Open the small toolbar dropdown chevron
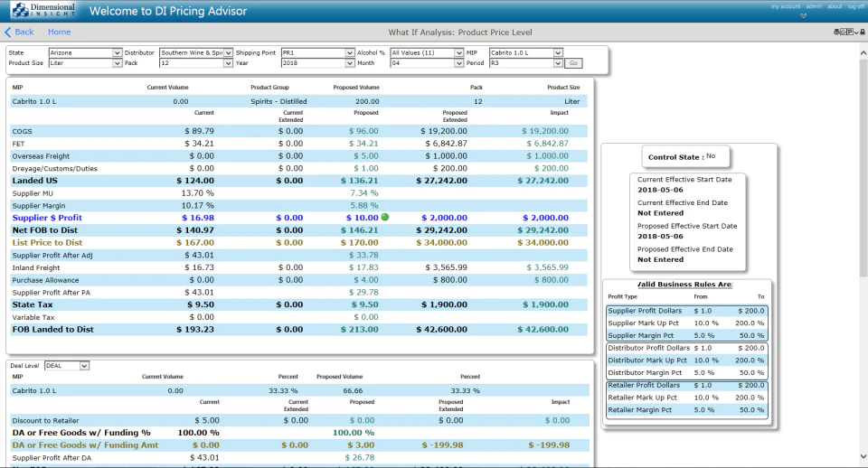 point(856,33)
